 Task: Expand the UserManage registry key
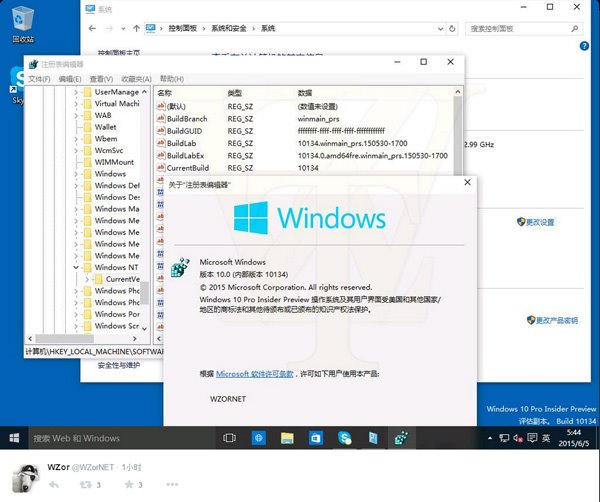click(x=77, y=92)
